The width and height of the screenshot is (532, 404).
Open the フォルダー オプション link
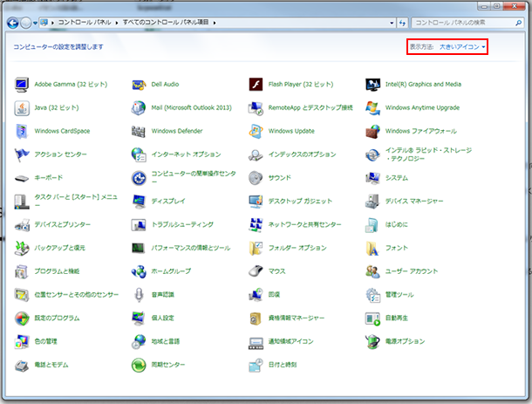pyautogui.click(x=297, y=248)
